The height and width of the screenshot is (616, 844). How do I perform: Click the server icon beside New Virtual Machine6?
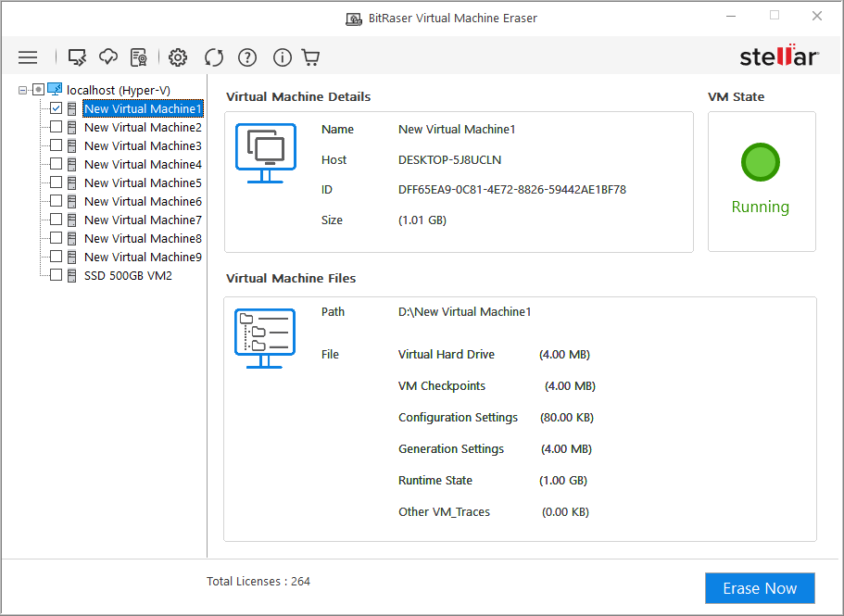(71, 202)
